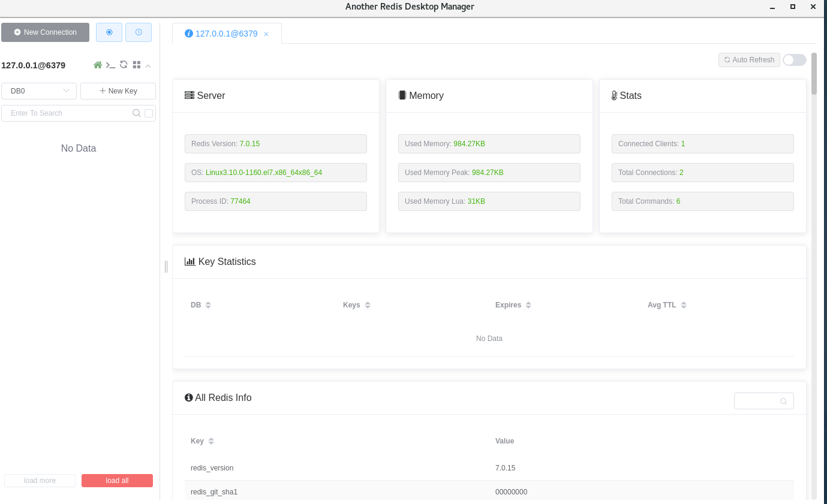Click the OS Linux3.10.0 field

coord(276,173)
